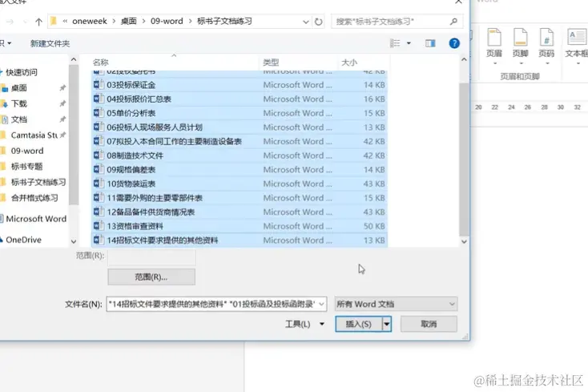Select file 09规格偏差表
588x392 pixels.
pyautogui.click(x=240, y=170)
